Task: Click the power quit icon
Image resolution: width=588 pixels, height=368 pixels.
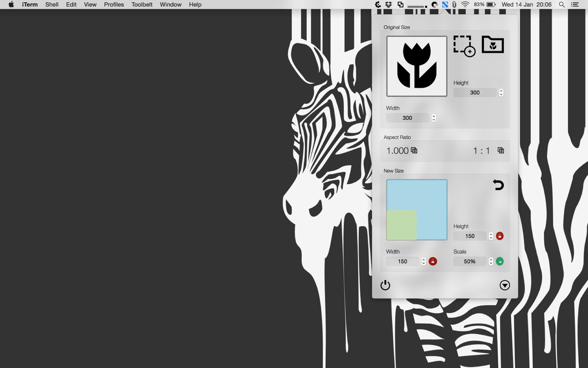Action: pyautogui.click(x=385, y=285)
